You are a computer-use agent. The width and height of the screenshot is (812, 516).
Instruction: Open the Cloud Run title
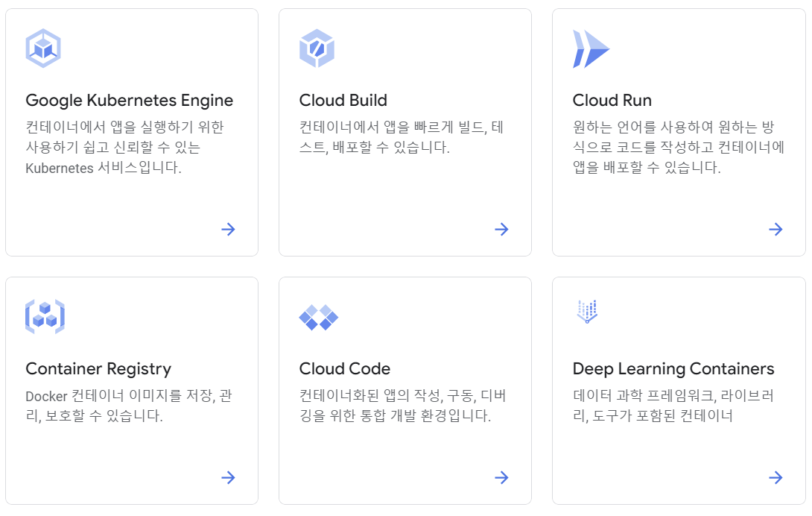pyautogui.click(x=612, y=100)
